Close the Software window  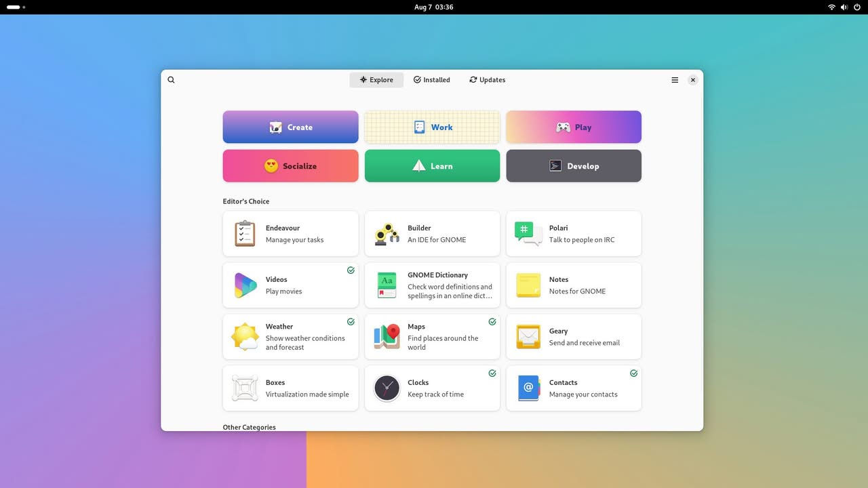point(692,80)
